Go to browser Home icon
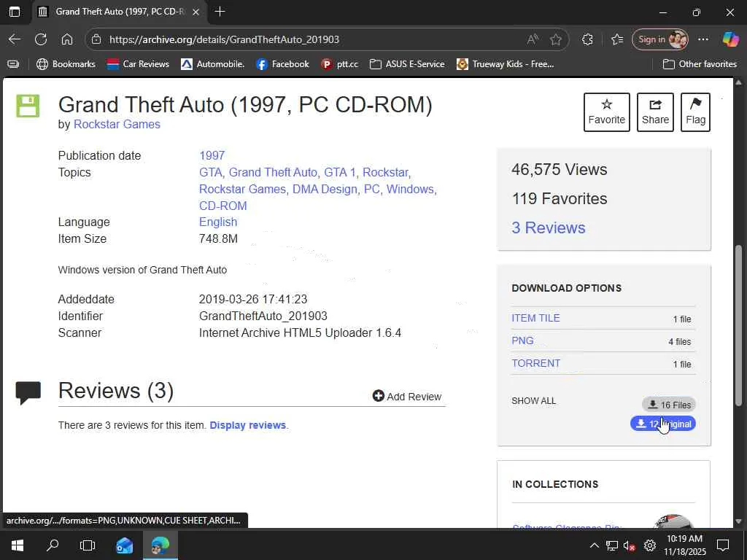This screenshot has width=747, height=560. pos(67,39)
